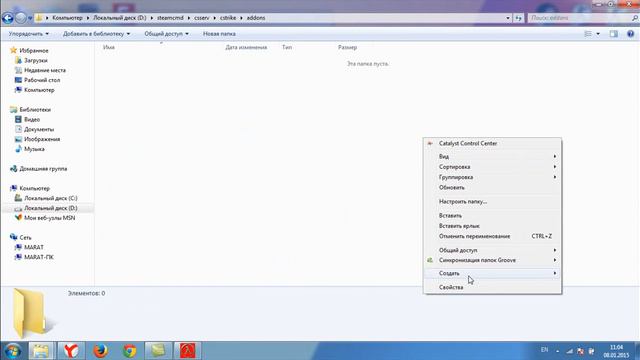Open the Видео library
Screen dimensions: 640x360
coord(31,120)
